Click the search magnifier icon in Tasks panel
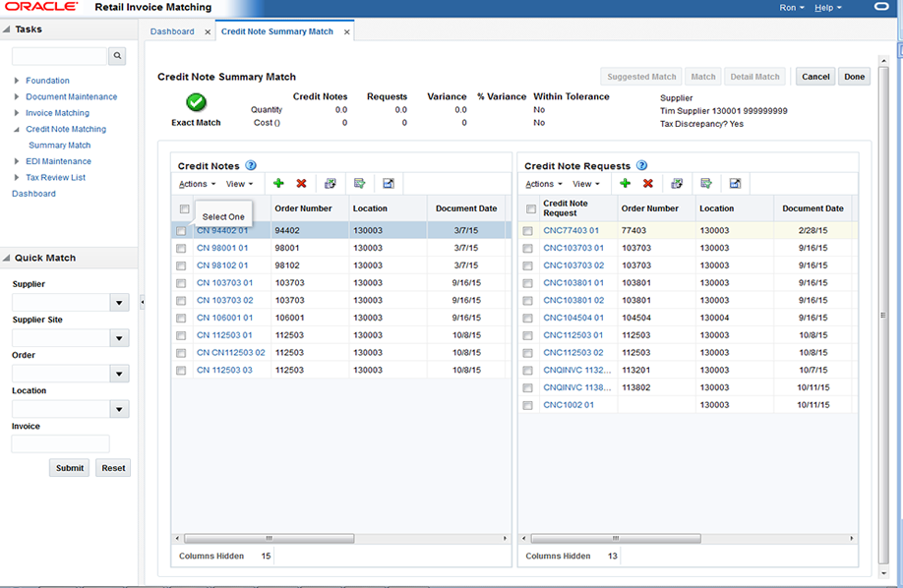This screenshot has width=903, height=588. coord(117,57)
